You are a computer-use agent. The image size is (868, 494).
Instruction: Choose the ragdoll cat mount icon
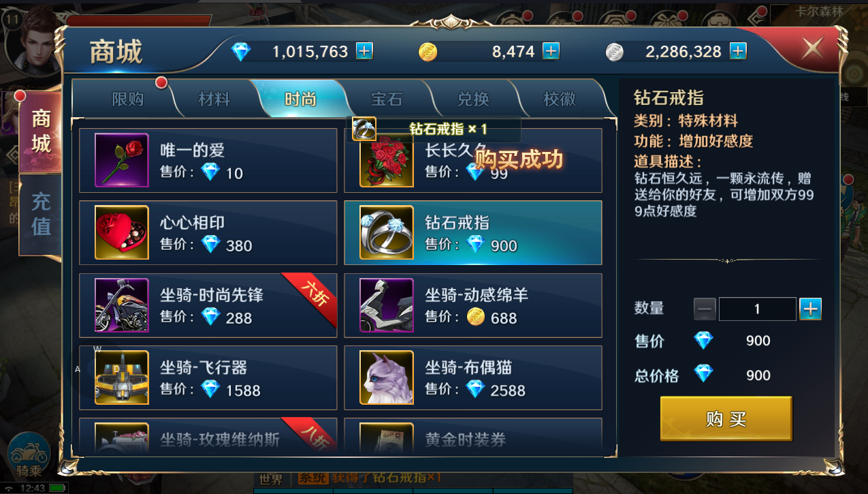coord(387,377)
